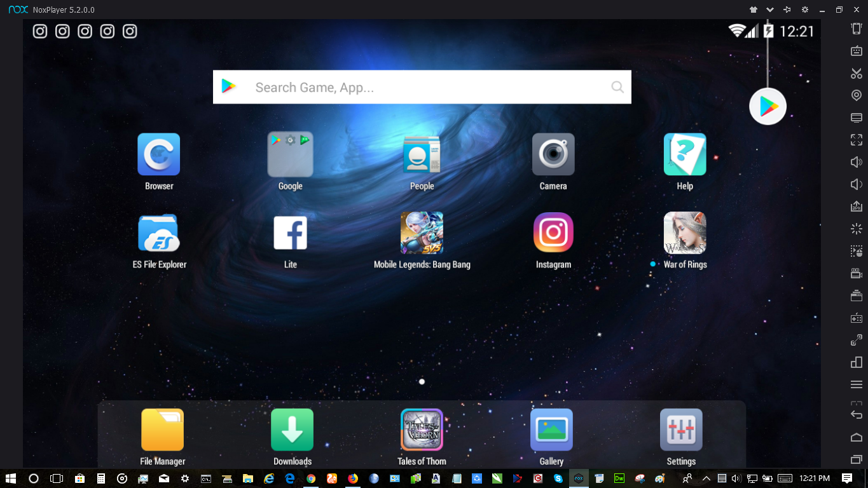868x488 pixels.
Task: Toggle fullscreen mode in sidebar
Action: 857,140
